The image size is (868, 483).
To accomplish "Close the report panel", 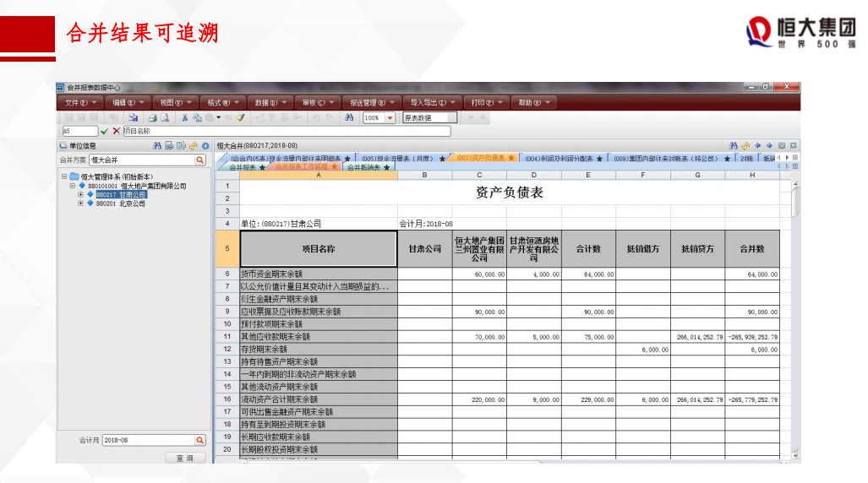I will (x=794, y=146).
